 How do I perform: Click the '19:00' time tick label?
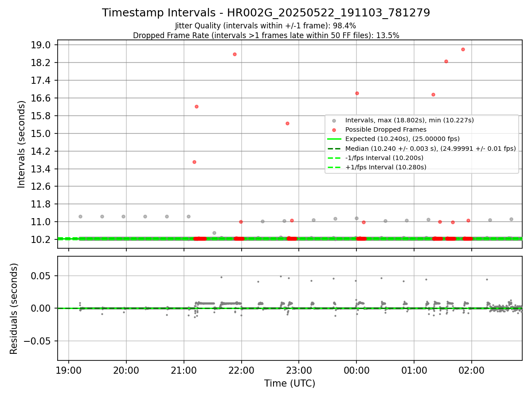69,370
